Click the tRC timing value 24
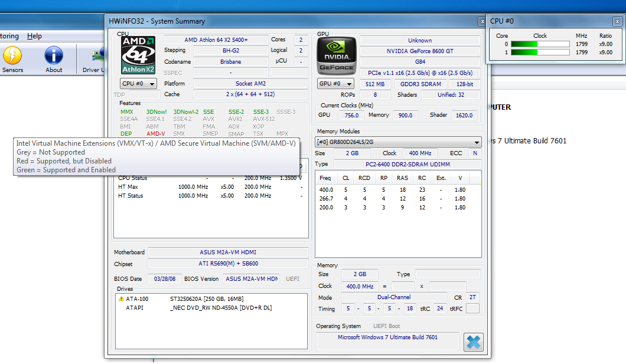The image size is (626, 364). (439, 309)
